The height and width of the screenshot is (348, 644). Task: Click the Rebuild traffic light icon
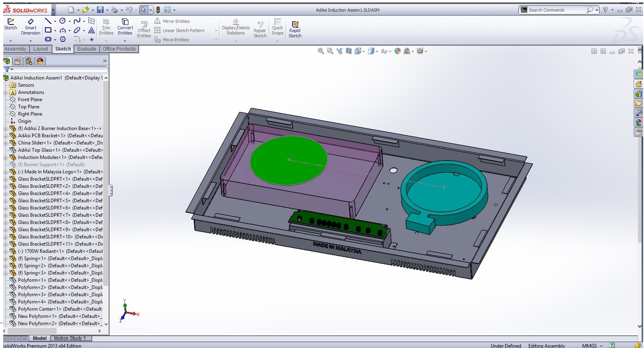[x=158, y=10]
